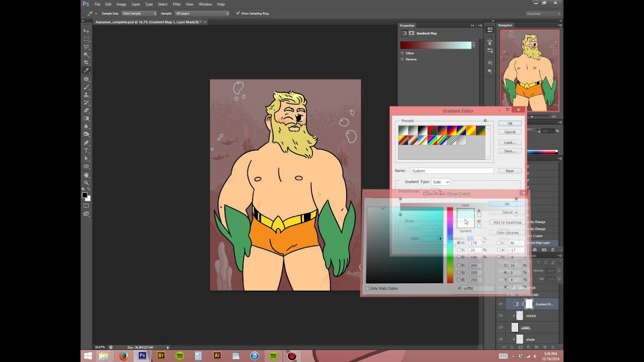Enable the Reverse checkbox
The width and height of the screenshot is (644, 362).
403,59
